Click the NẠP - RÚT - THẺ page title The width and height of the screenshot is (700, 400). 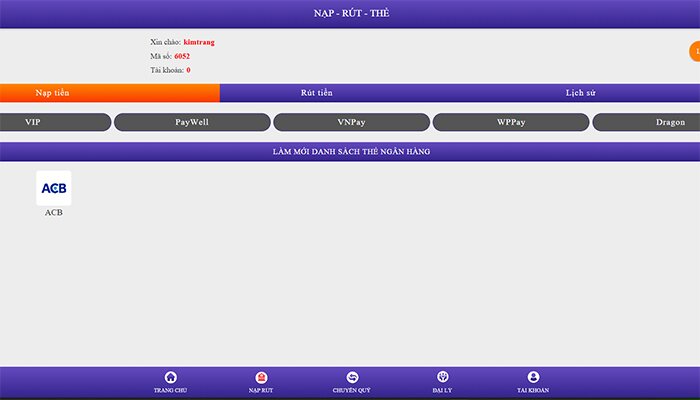(x=351, y=13)
